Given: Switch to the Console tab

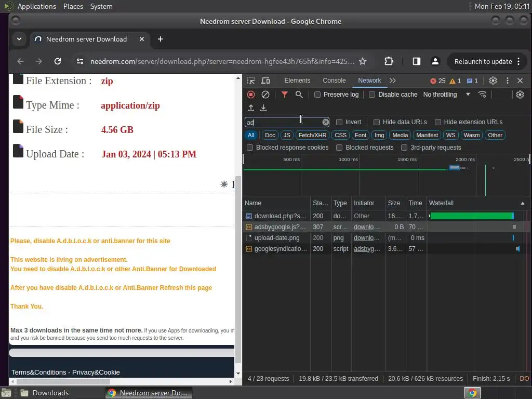Looking at the screenshot, I should [334, 81].
